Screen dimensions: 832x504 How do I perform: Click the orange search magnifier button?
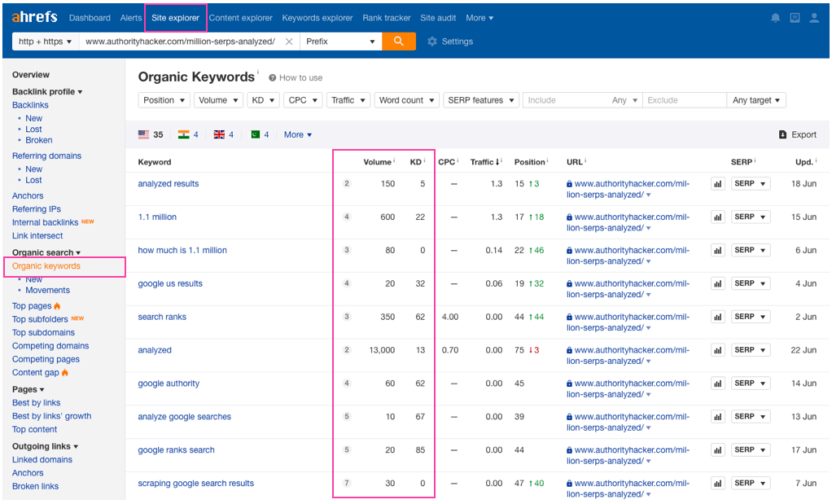click(399, 42)
